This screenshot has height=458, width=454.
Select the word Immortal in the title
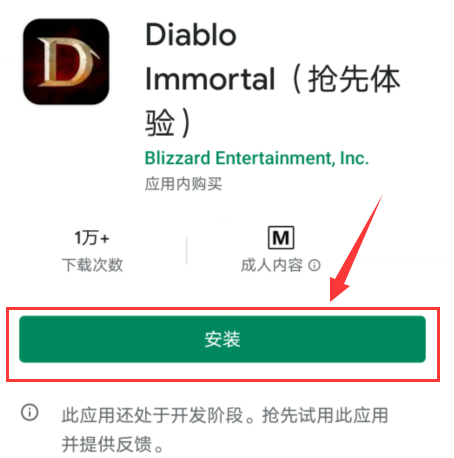[x=210, y=79]
